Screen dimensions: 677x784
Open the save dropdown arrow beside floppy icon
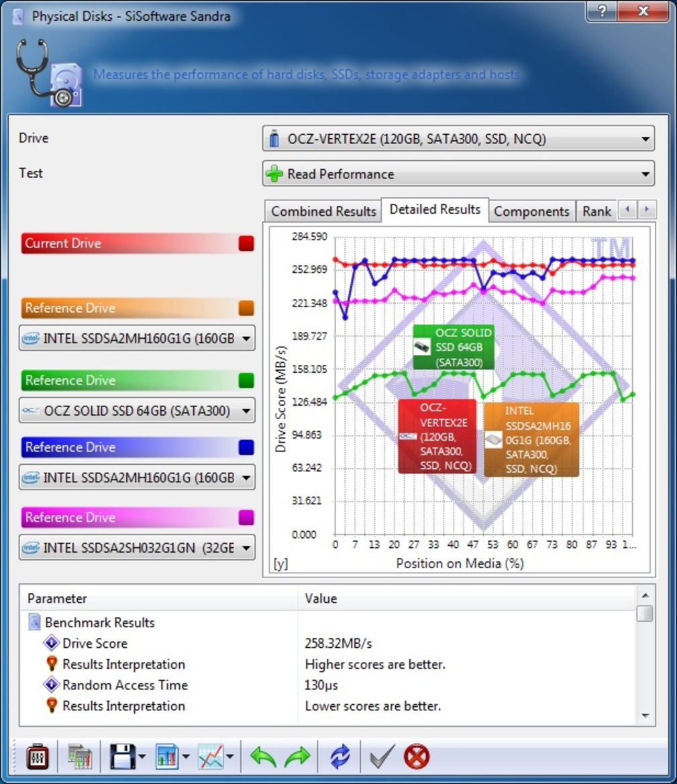(142, 757)
